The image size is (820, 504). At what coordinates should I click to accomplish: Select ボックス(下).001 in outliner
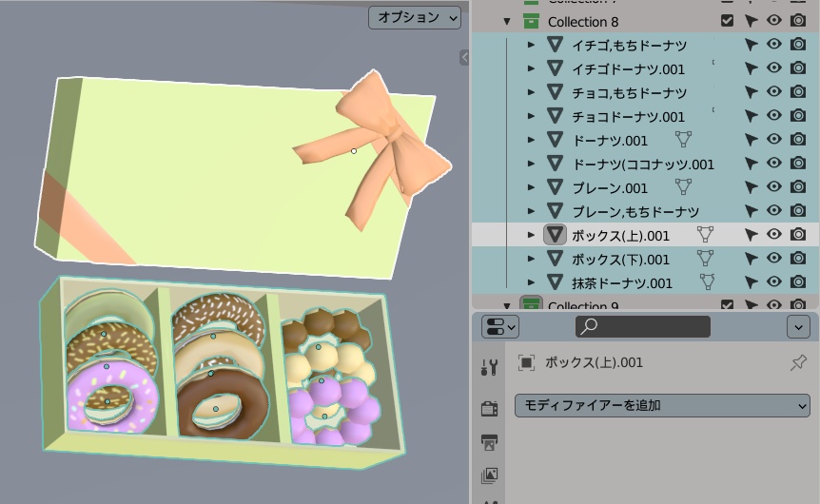[620, 260]
